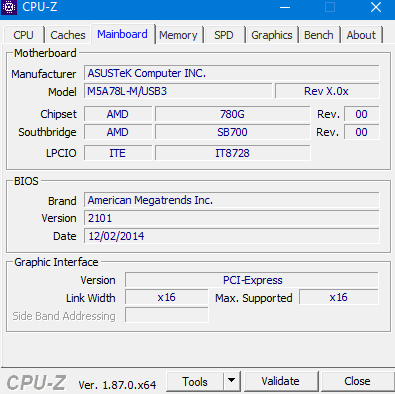This screenshot has width=395, height=394.
Task: Click the Chipset vendor AMD field
Action: 118,114
